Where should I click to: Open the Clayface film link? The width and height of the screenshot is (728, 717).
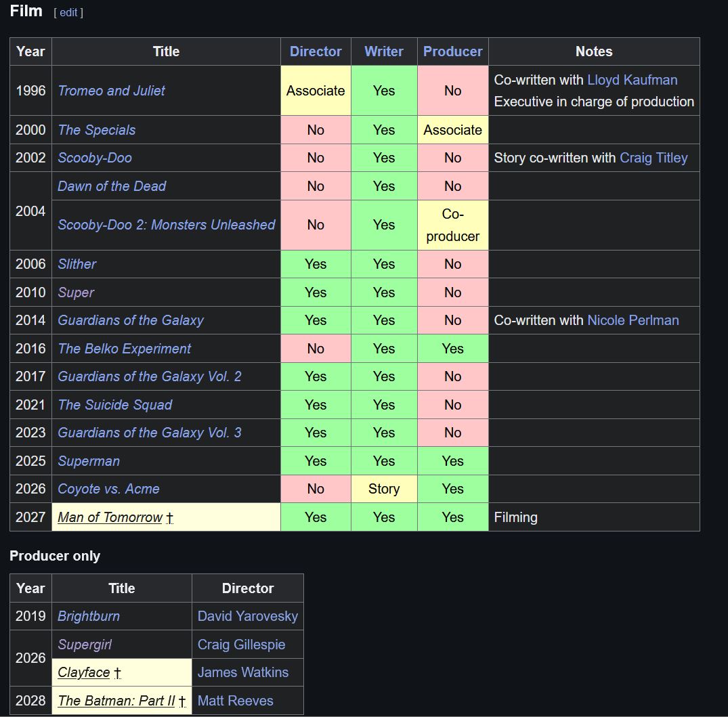pyautogui.click(x=83, y=672)
